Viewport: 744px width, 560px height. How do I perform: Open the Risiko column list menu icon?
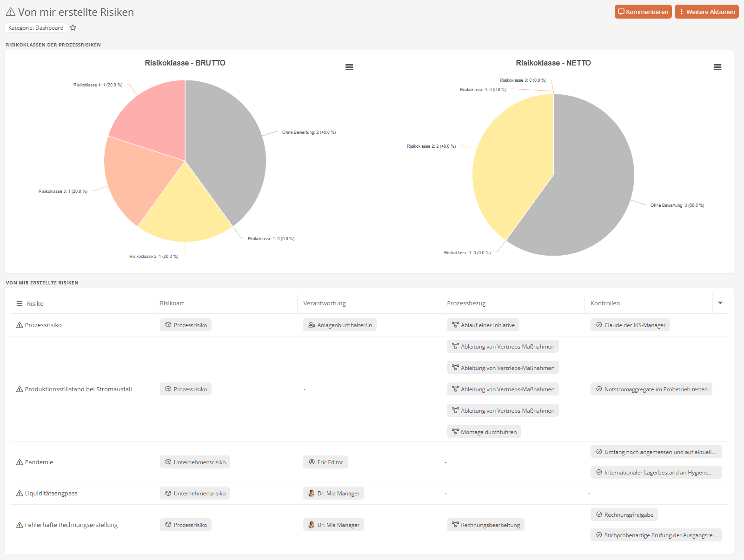click(x=20, y=303)
